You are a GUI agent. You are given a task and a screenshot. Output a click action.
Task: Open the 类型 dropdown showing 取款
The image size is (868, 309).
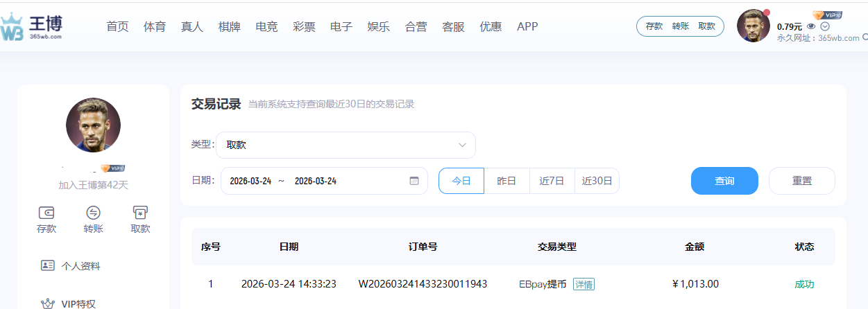[346, 145]
